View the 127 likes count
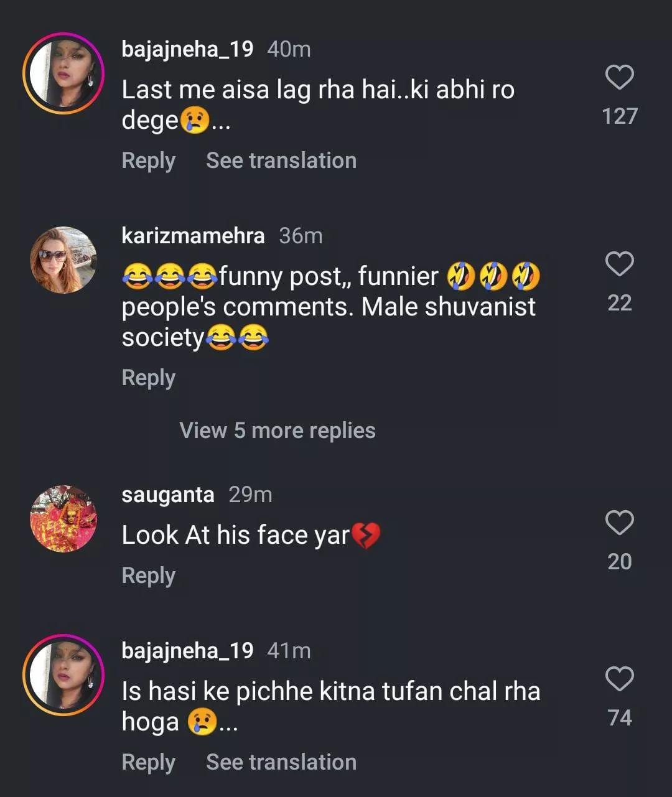Screen dimensions: 672x797 620,116
